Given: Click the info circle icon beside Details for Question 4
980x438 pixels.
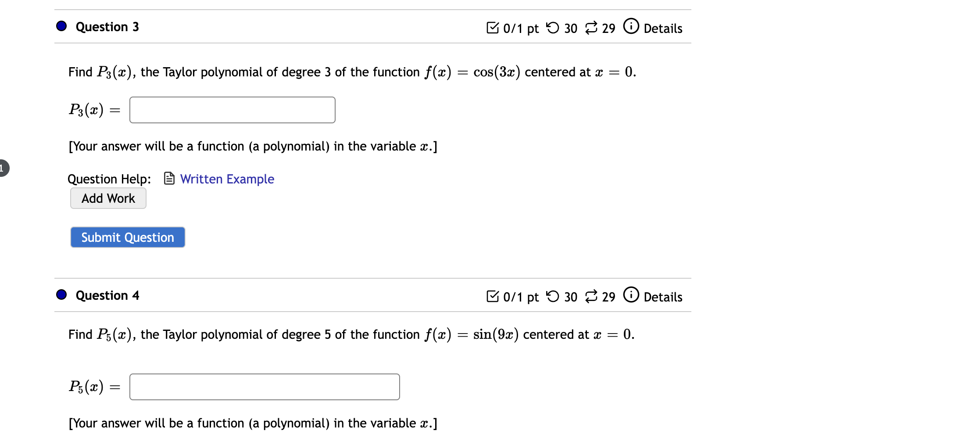Looking at the screenshot, I should 631,295.
